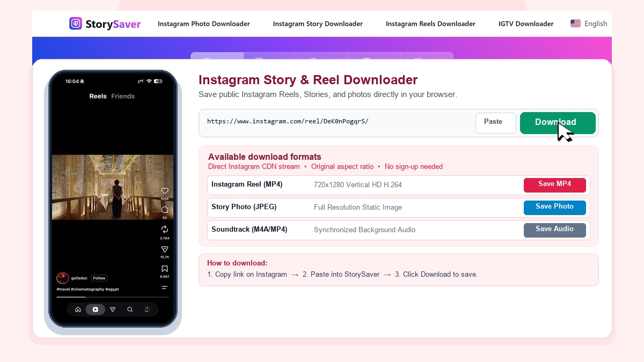This screenshot has height=362, width=644.
Task: Open Instagram Story Downloader page
Action: pos(318,24)
